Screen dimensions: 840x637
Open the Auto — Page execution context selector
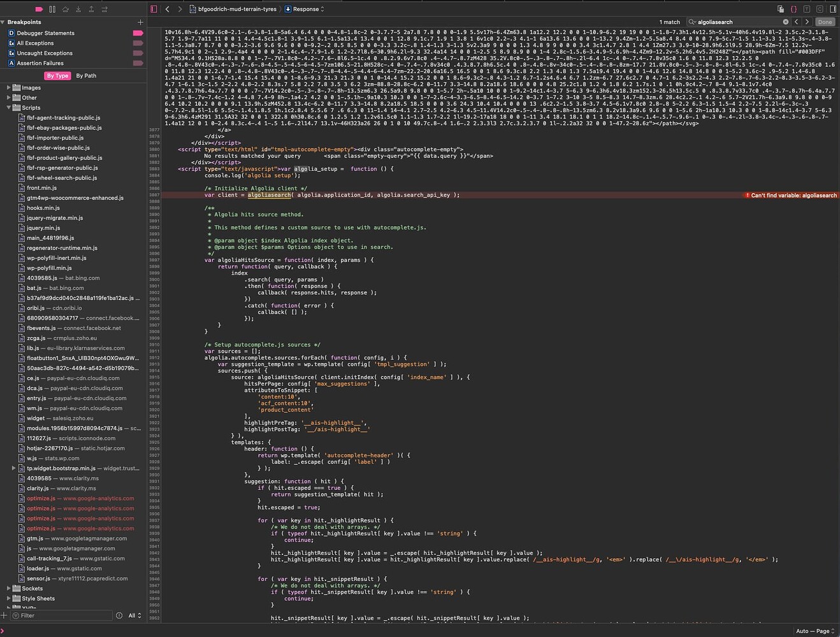(x=815, y=631)
